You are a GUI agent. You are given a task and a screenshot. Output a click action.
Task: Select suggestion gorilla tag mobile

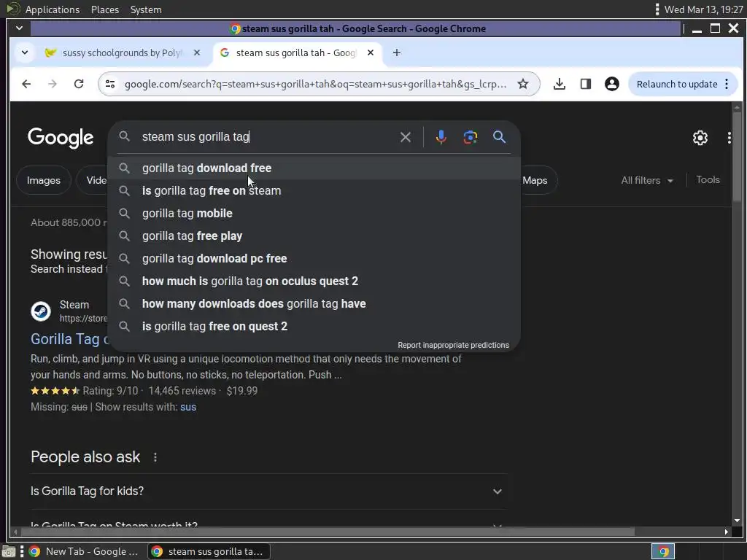tap(314, 214)
